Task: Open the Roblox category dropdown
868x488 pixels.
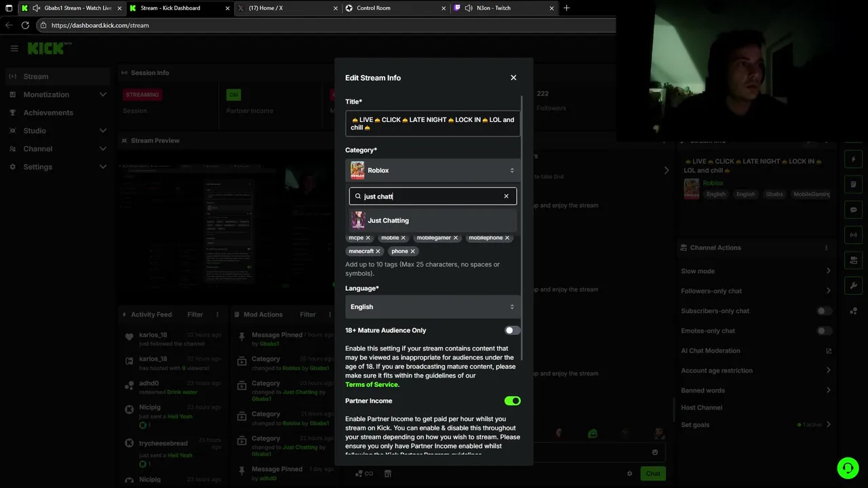Action: point(433,170)
